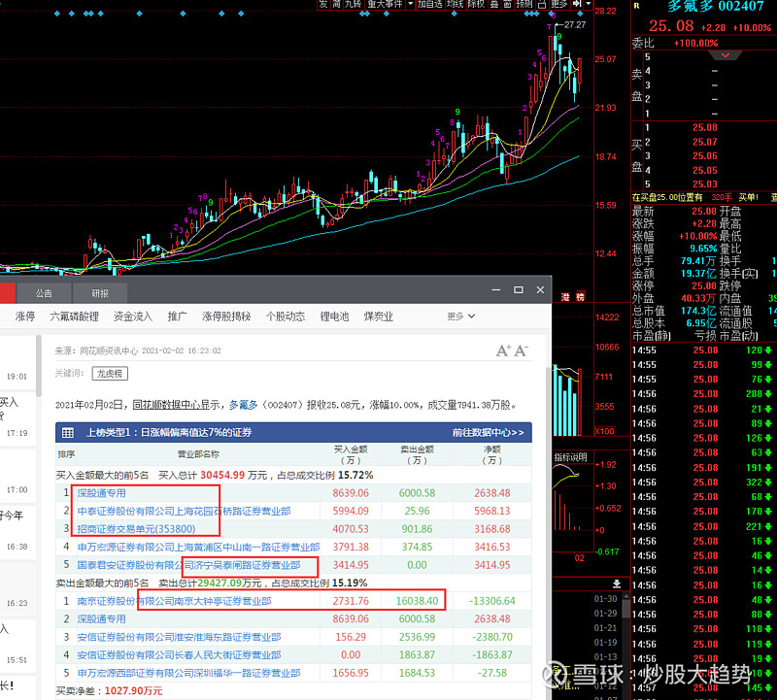Screen dimensions: 777x700
Task: Select the 煤炭业 topic tag
Action: click(378, 317)
